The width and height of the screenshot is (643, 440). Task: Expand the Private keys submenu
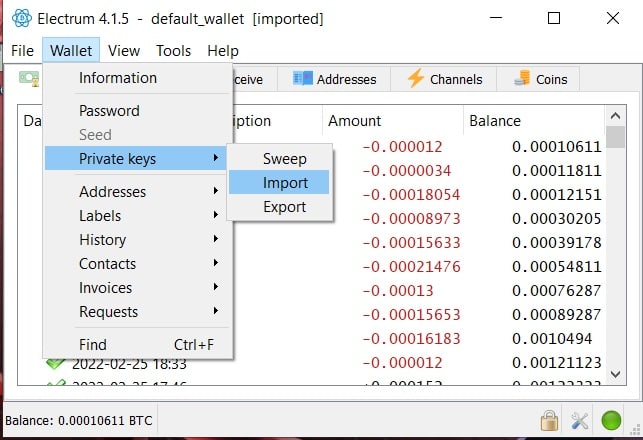click(136, 158)
